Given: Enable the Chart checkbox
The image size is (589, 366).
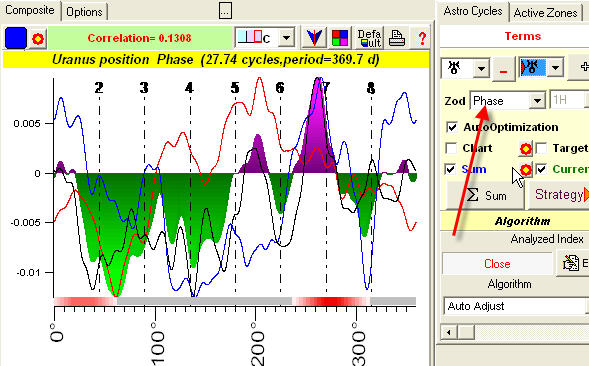Looking at the screenshot, I should 451,148.
